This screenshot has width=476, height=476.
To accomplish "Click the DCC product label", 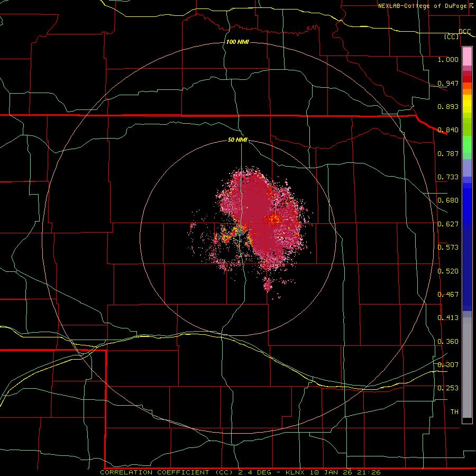I will point(464,31).
